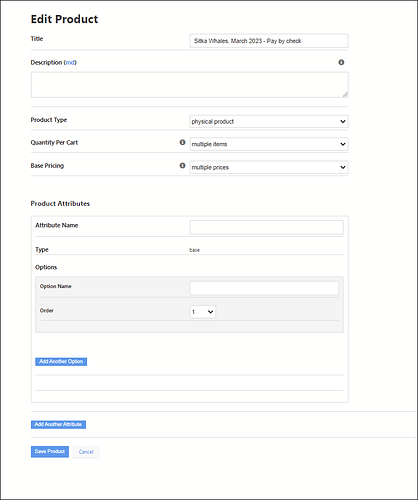Screen dimensions: 418x500
Task: Click the Order dropdown chevron arrow
Action: point(210,312)
